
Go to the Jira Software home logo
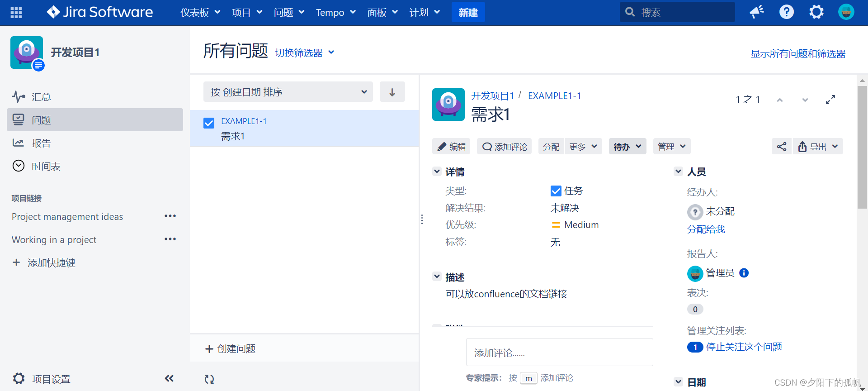point(100,12)
